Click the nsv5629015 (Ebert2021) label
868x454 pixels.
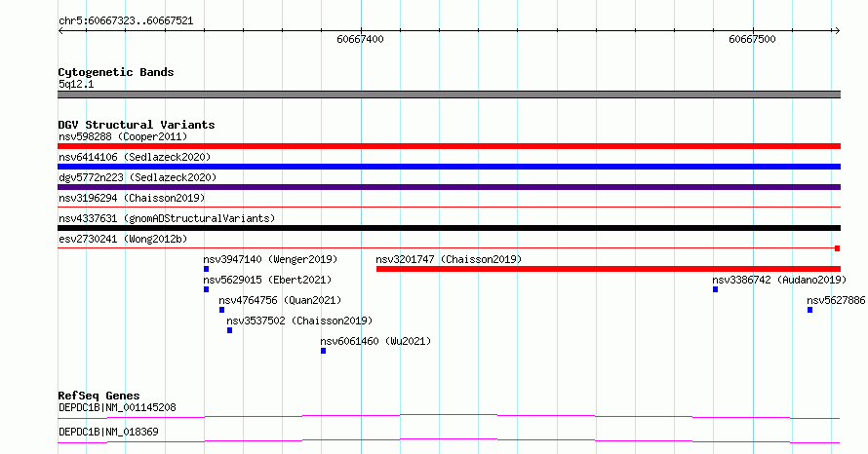click(267, 280)
